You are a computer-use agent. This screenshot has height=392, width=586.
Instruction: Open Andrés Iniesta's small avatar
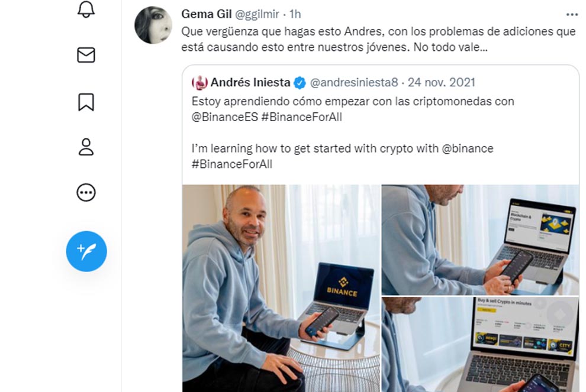pos(199,83)
